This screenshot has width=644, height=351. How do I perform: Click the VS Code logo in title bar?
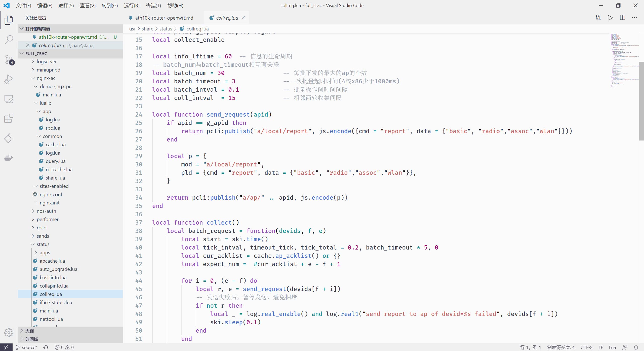point(7,5)
